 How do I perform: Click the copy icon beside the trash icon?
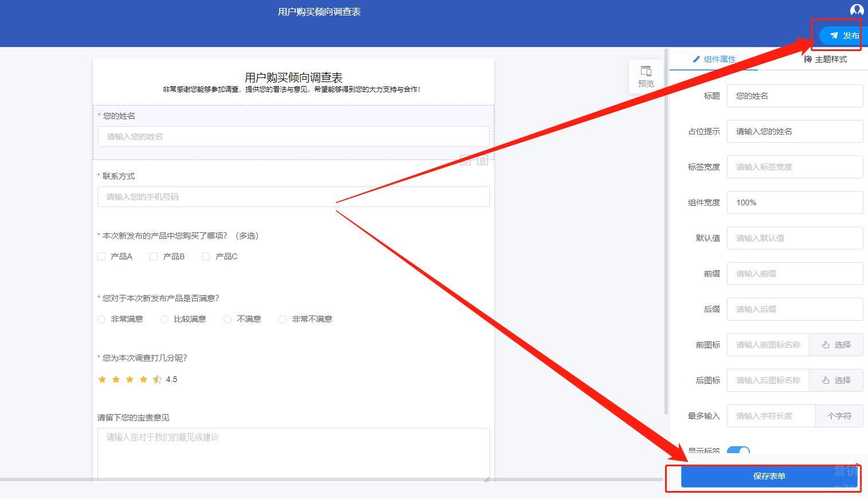tap(466, 161)
